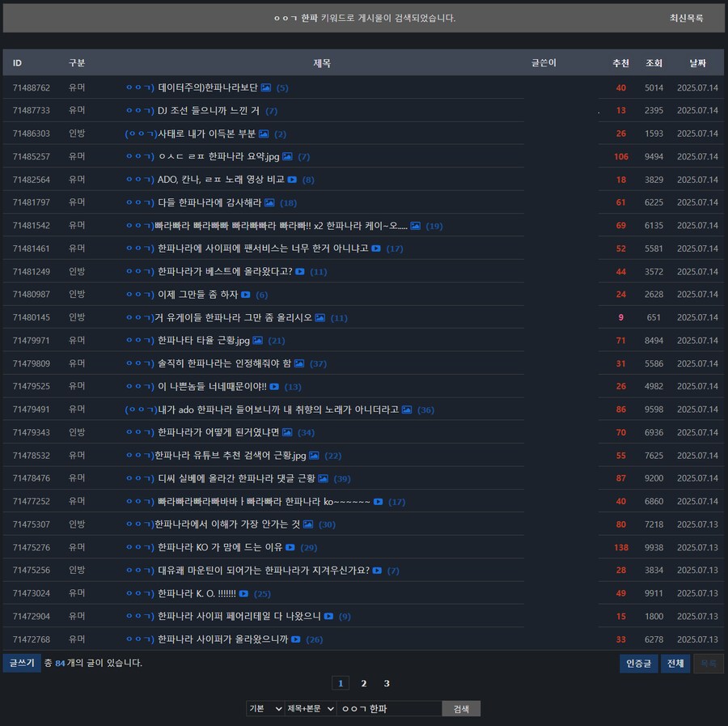This screenshot has height=726, width=728.
Task: Click the 제목 column header
Action: point(322,63)
